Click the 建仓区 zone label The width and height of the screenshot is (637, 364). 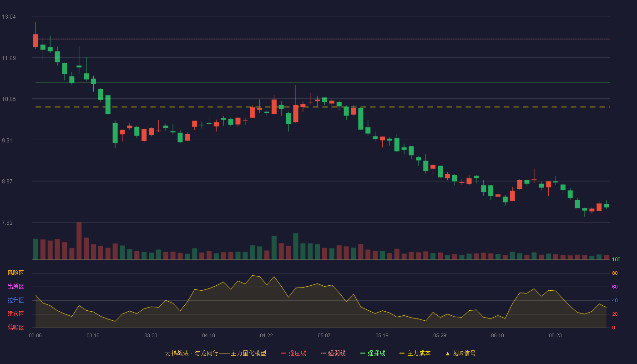[x=15, y=314]
